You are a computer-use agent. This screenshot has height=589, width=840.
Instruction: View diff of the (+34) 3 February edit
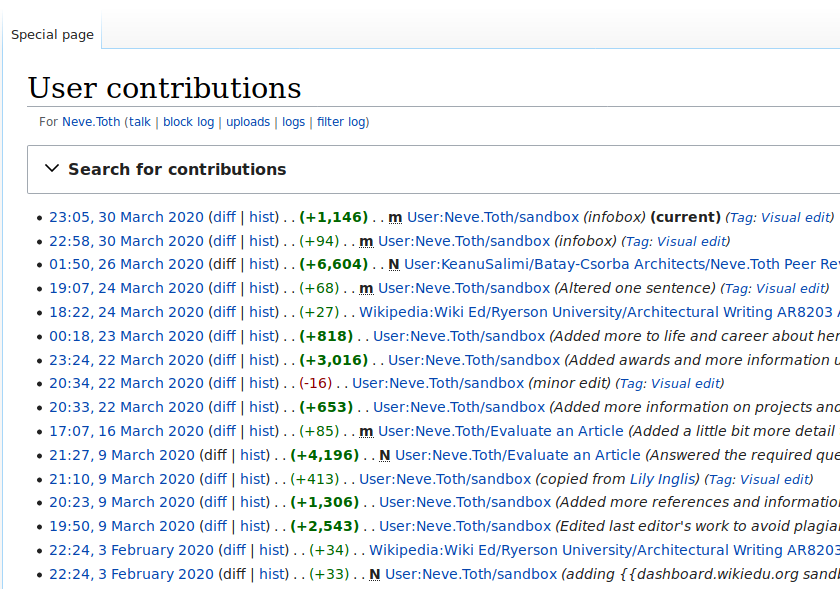click(234, 550)
